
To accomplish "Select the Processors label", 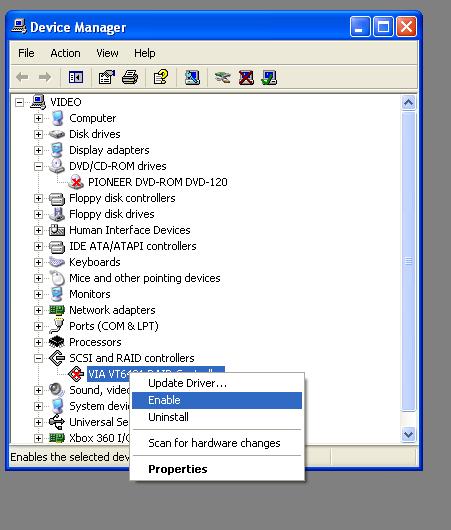I will point(95,342).
